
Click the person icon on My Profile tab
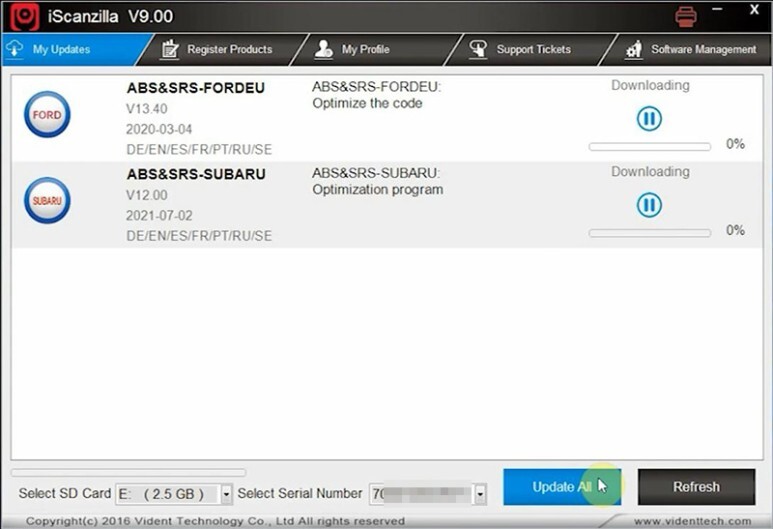tap(323, 49)
